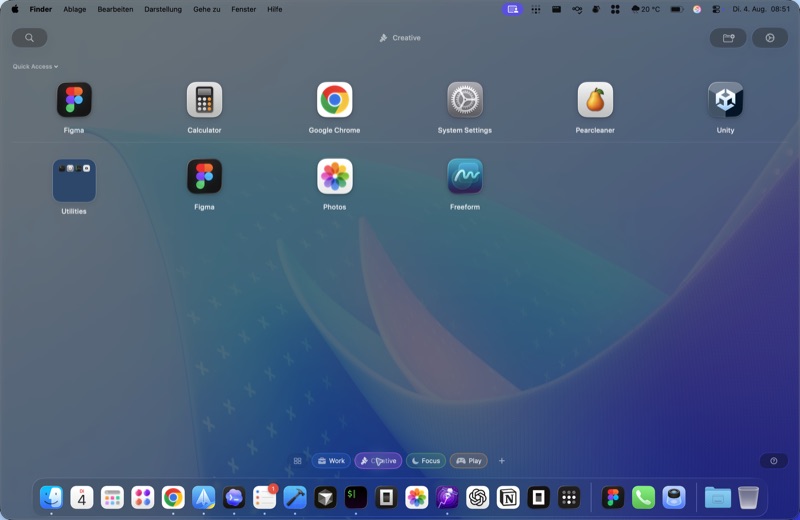Open Reminders with badge in the Dock
The height and width of the screenshot is (520, 800).
pyautogui.click(x=264, y=497)
